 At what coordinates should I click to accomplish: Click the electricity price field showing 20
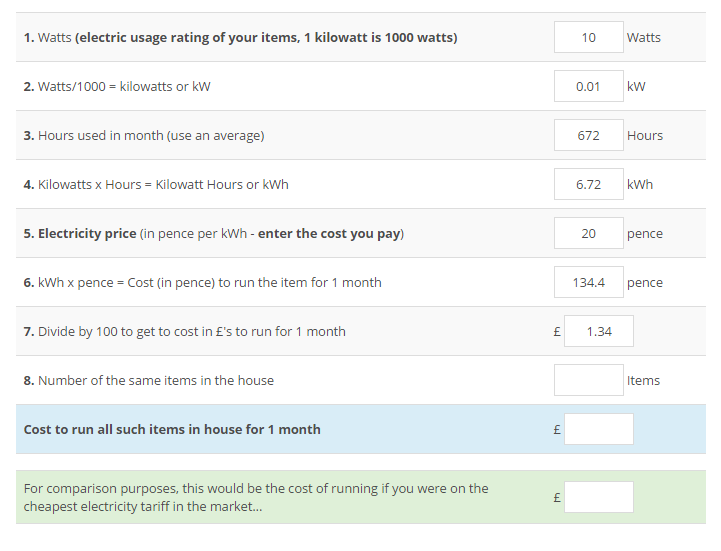tap(589, 233)
